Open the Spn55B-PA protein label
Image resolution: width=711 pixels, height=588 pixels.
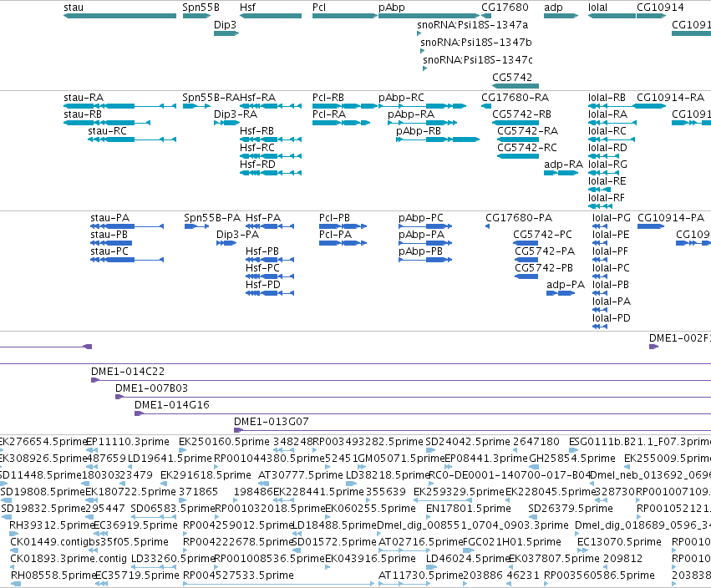point(212,218)
